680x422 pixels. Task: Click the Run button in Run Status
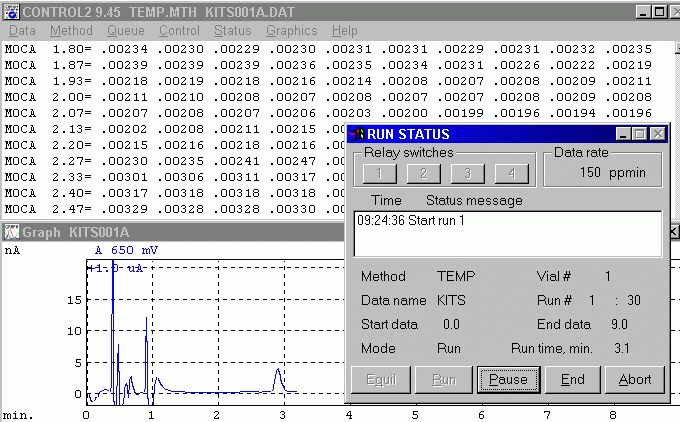pyautogui.click(x=443, y=379)
